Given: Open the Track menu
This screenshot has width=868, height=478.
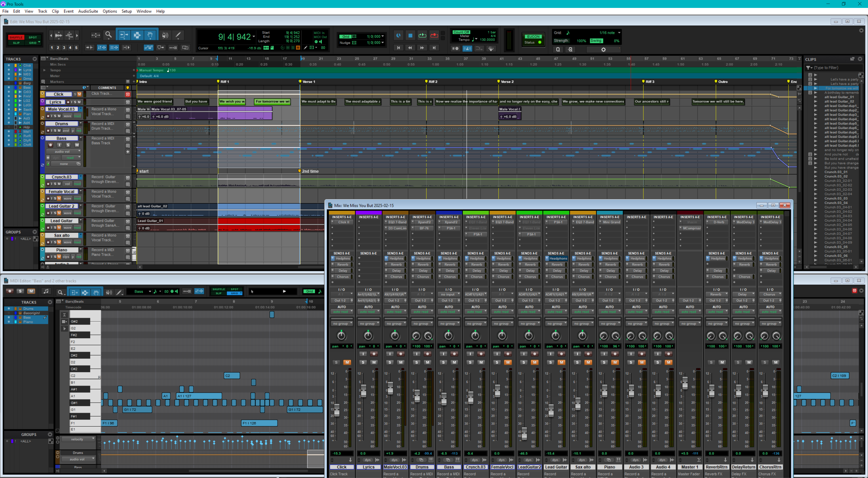Looking at the screenshot, I should coord(42,11).
